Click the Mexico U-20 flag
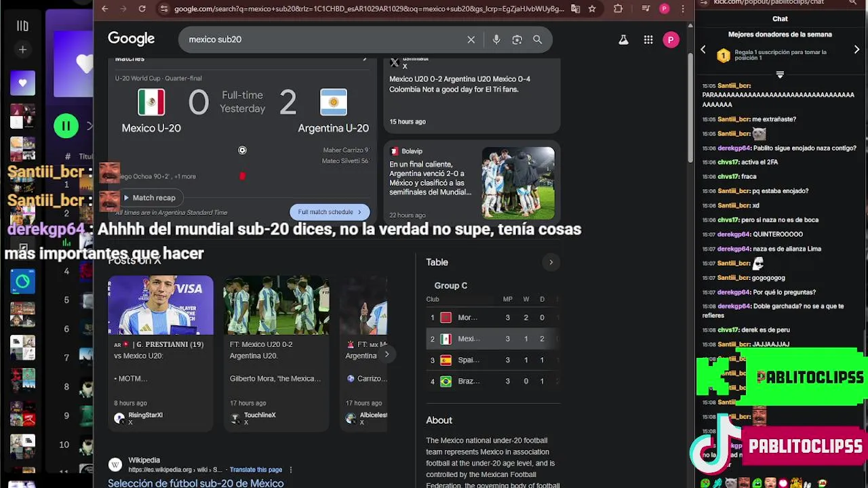Screen dimensions: 868x488 coord(151,102)
